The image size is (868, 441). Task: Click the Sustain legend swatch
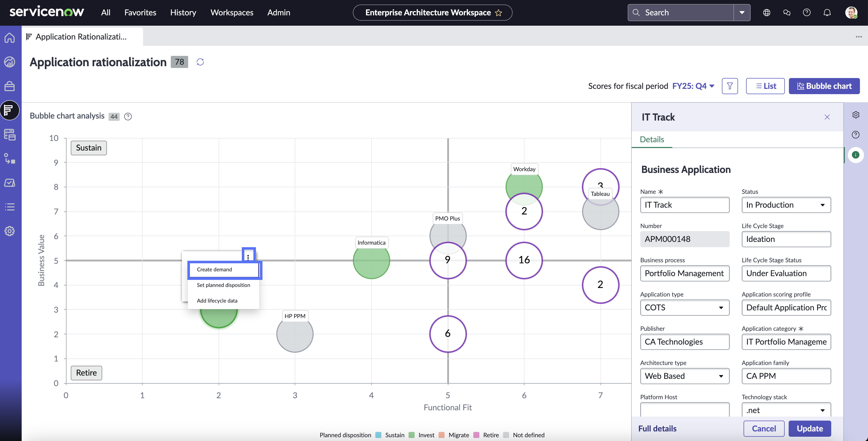click(x=378, y=435)
